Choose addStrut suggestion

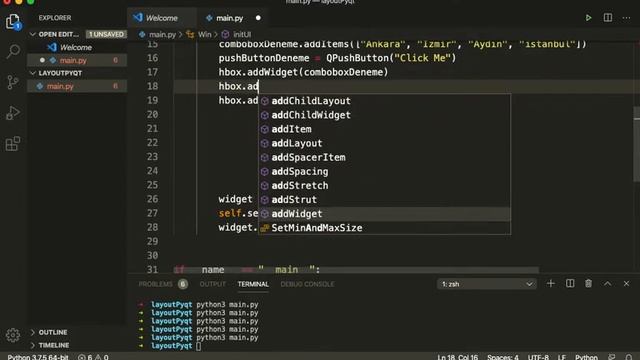click(384, 200)
